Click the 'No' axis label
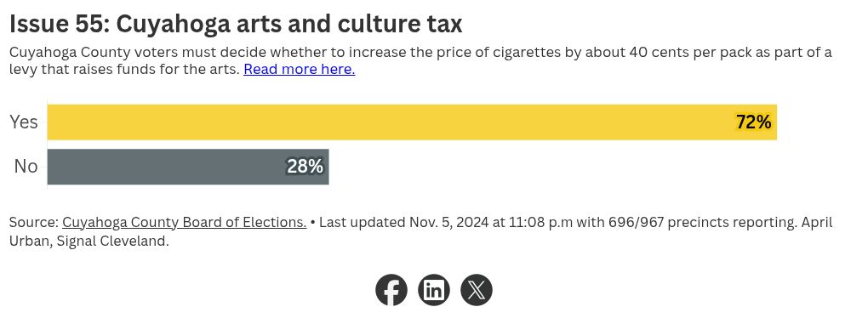Screen dimensions: 868x324 [x=26, y=167]
